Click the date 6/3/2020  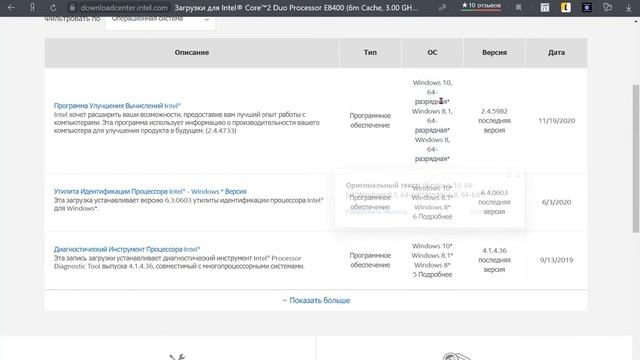(x=556, y=202)
